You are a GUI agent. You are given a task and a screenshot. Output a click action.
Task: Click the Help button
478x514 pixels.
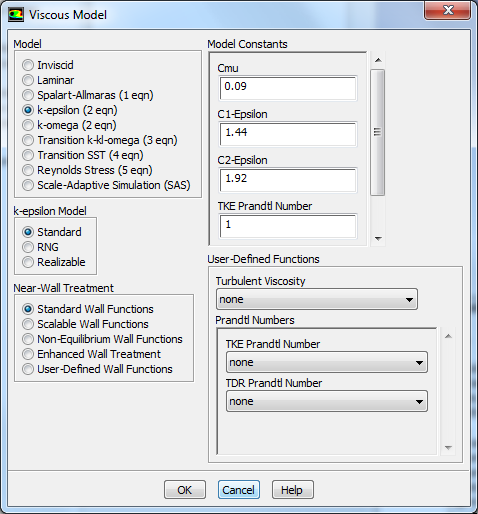(x=292, y=490)
